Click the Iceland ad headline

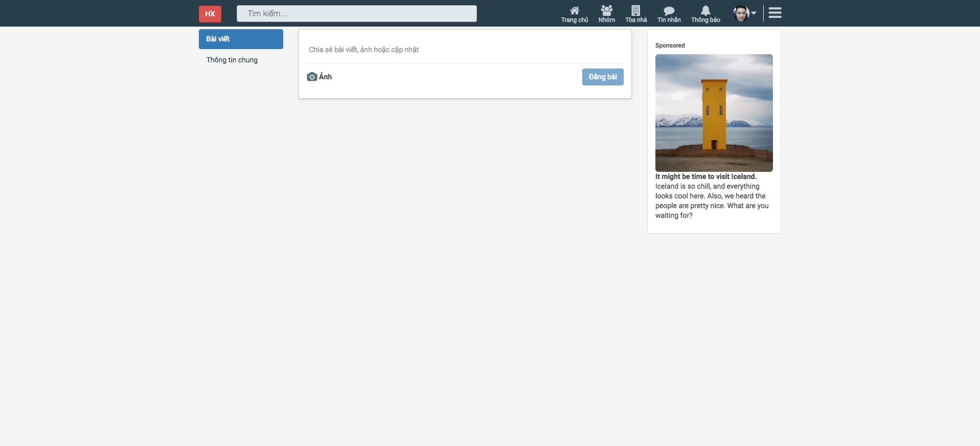[x=705, y=176]
